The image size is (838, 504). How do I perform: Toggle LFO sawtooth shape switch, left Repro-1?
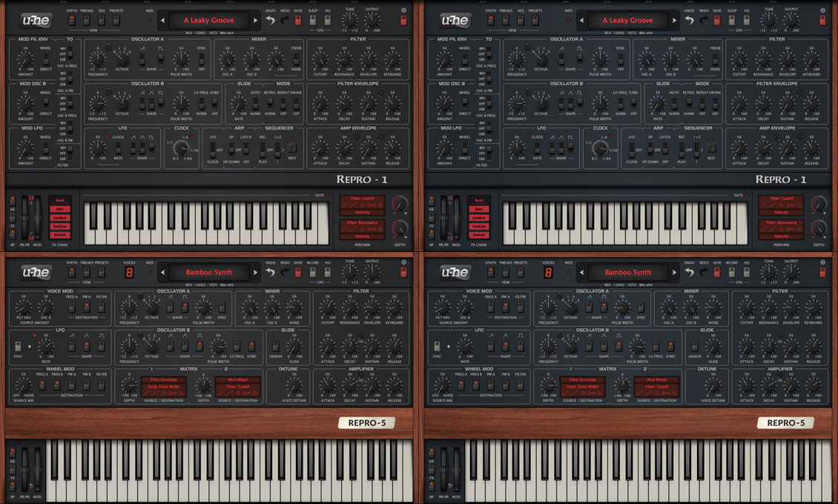tap(133, 147)
